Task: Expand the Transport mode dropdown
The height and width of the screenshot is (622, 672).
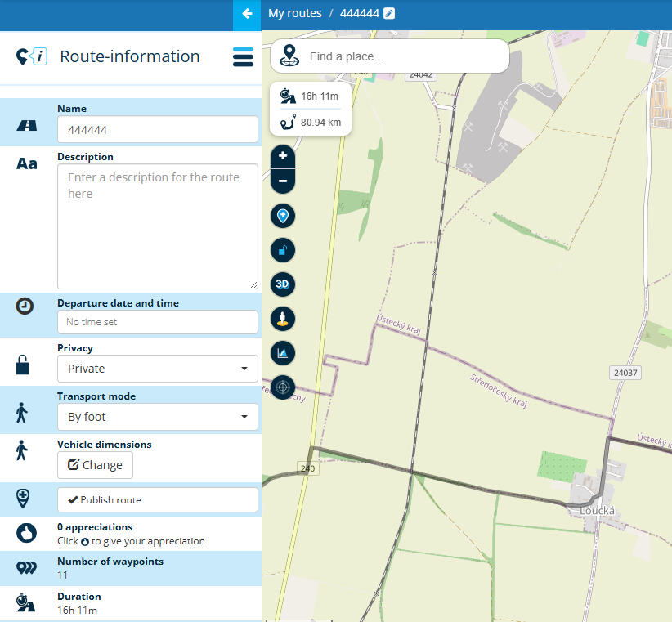Action: [157, 417]
